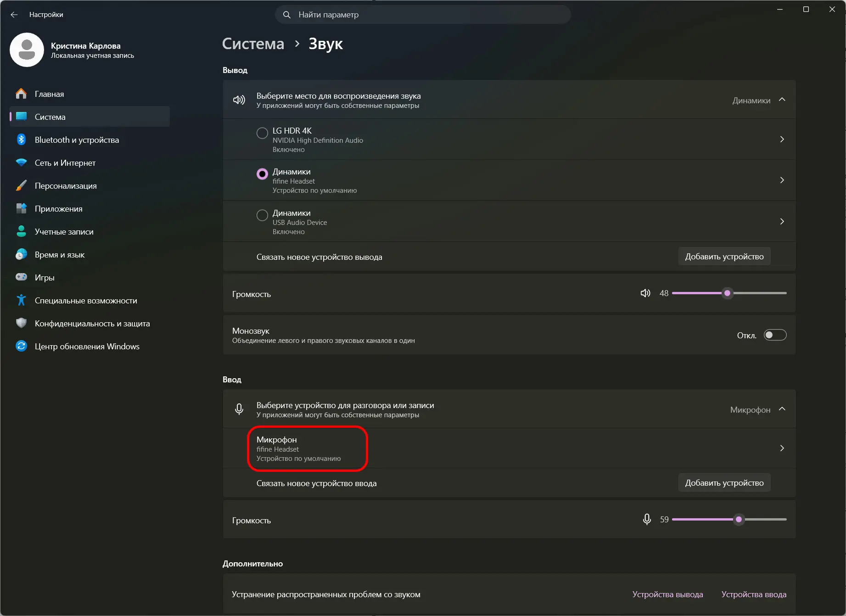Mute output via the speaker volume icon

coord(645,293)
